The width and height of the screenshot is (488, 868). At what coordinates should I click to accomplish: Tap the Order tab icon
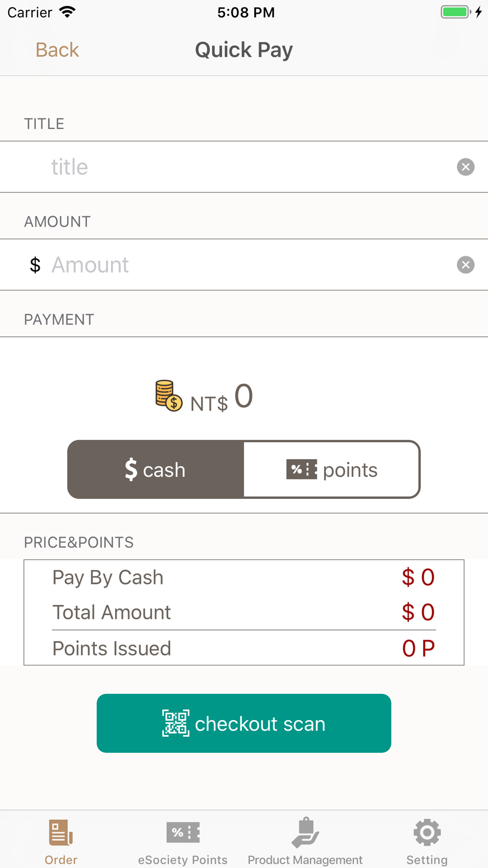61,832
